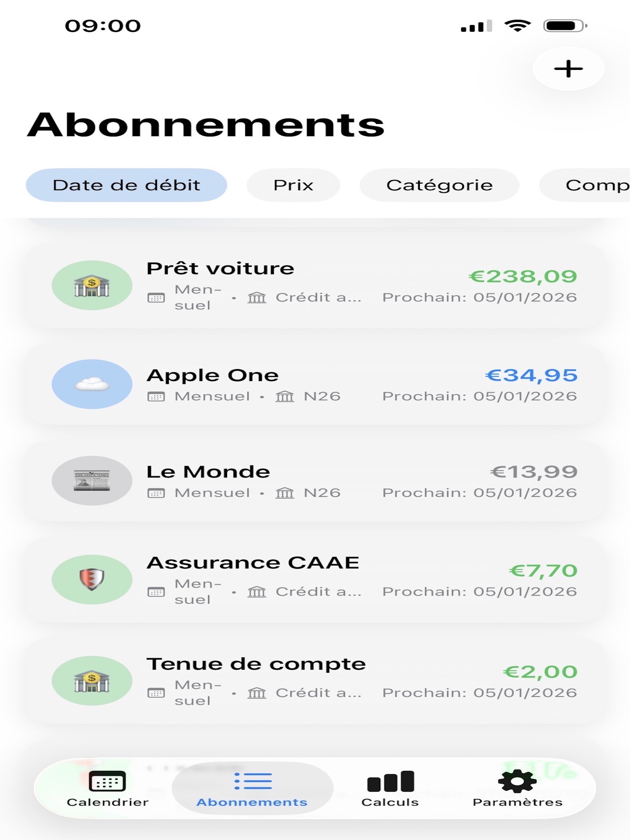630x840 pixels.
Task: Sort subscriptions by Catégorie
Action: click(x=439, y=185)
